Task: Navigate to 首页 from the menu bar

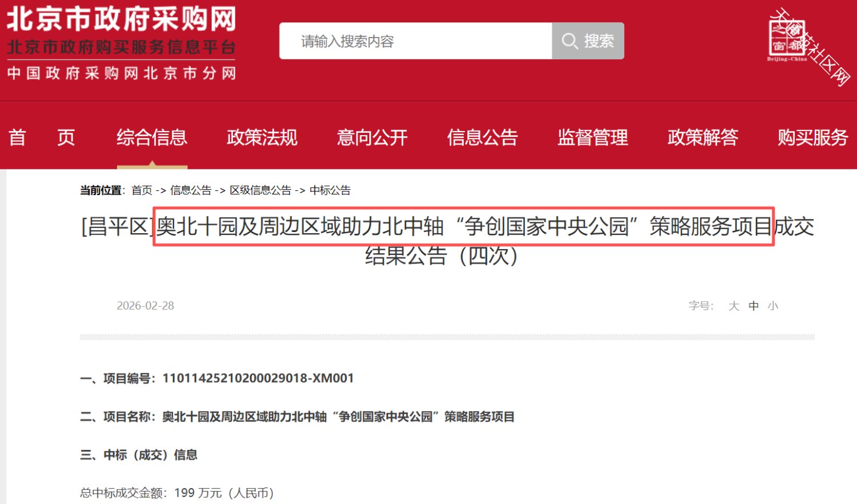Action: [x=41, y=138]
